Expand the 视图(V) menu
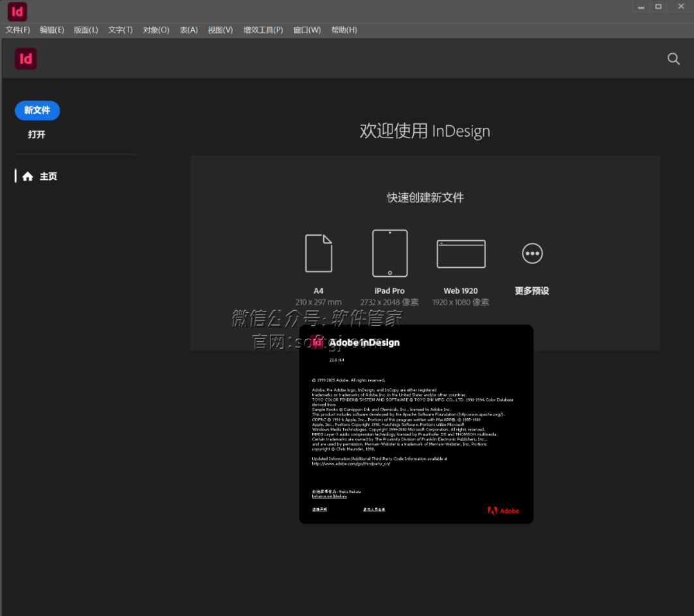 tap(220, 30)
